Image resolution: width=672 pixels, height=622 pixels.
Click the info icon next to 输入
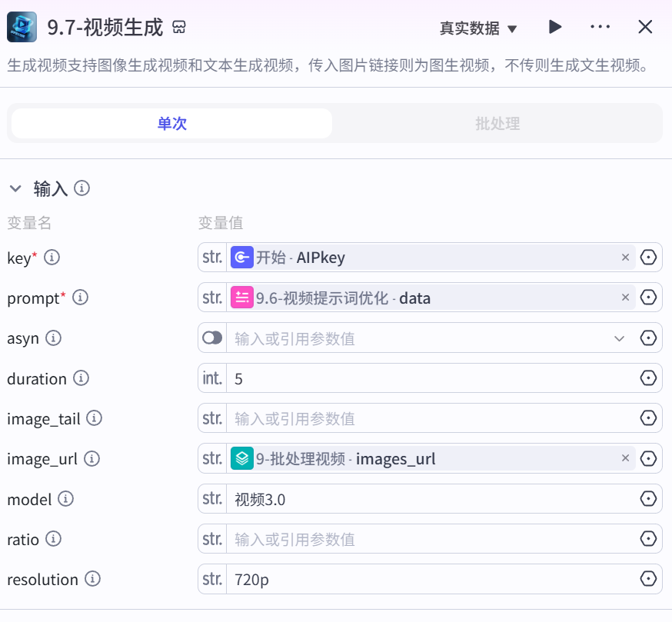[82, 188]
